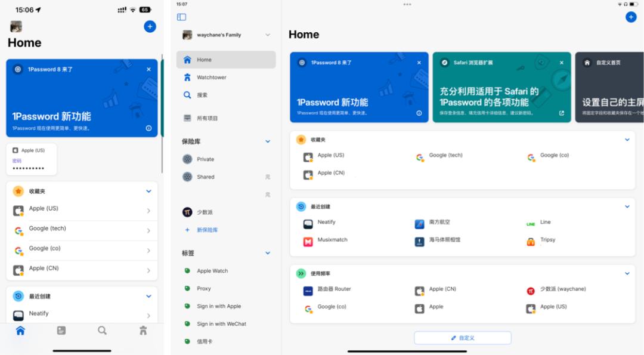Viewport: 644px width, 355px height.
Task: Open Google (co) in the 使用频率 section
Action: (x=325, y=308)
